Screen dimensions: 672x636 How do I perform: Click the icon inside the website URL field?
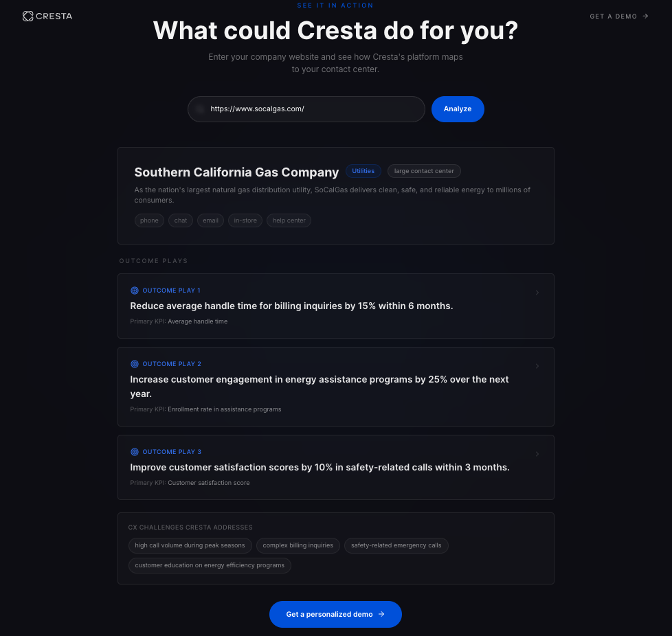click(200, 109)
